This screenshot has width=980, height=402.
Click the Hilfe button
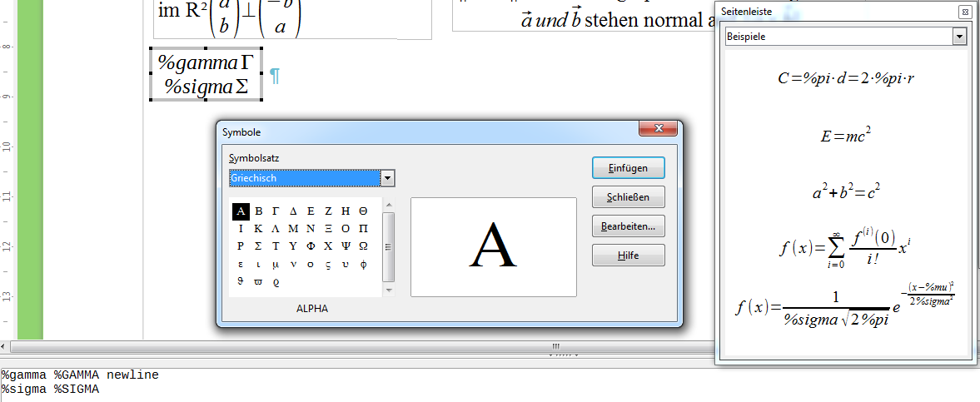pyautogui.click(x=628, y=256)
